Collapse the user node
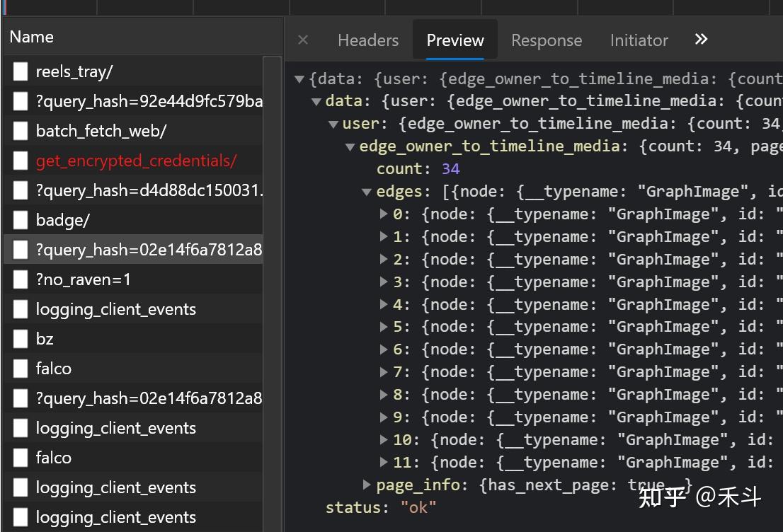This screenshot has height=532, width=783. click(333, 124)
